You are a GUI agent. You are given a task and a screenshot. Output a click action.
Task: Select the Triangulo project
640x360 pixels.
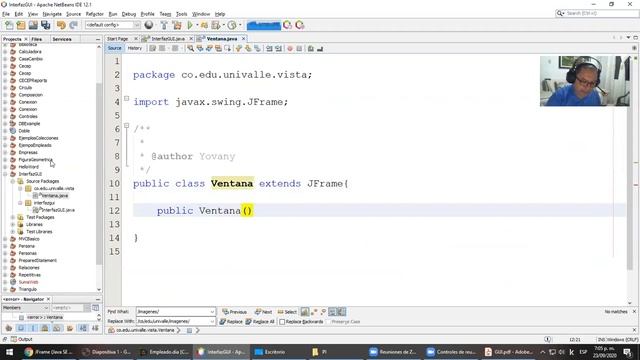tap(27, 289)
